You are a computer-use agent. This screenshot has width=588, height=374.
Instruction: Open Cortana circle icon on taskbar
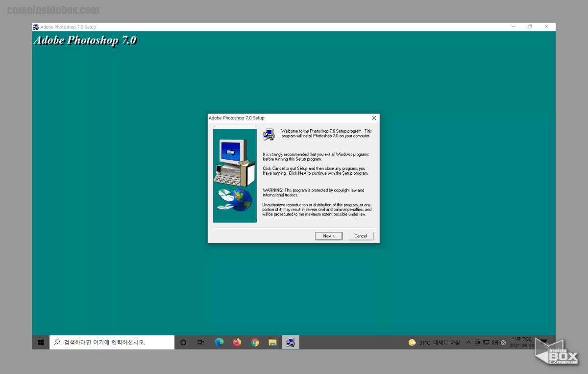pos(183,342)
